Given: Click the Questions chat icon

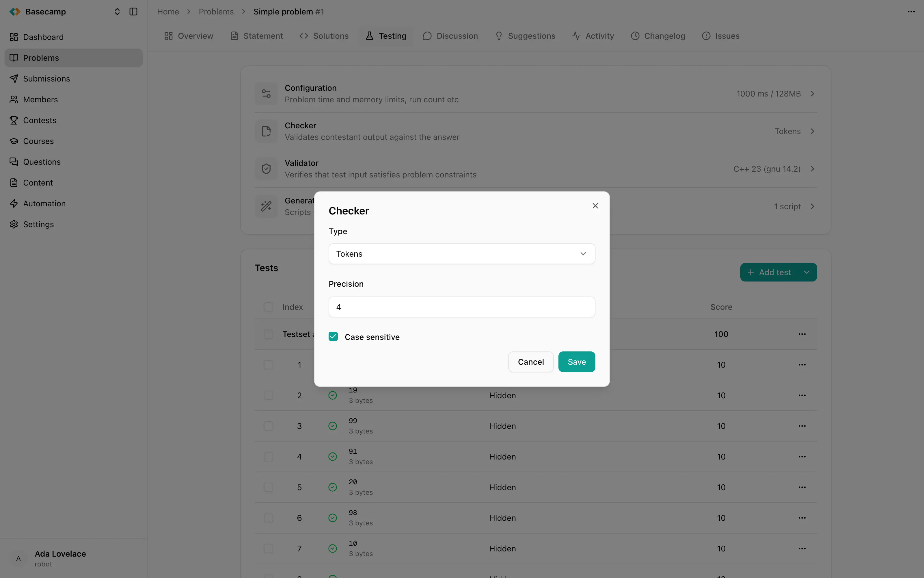Looking at the screenshot, I should coord(14,162).
